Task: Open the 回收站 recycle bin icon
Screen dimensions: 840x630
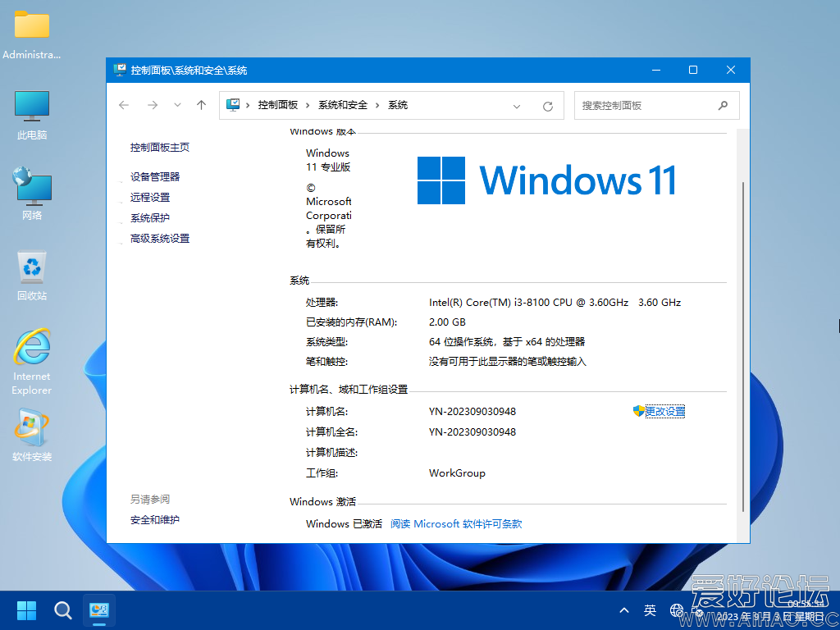Action: (x=32, y=276)
